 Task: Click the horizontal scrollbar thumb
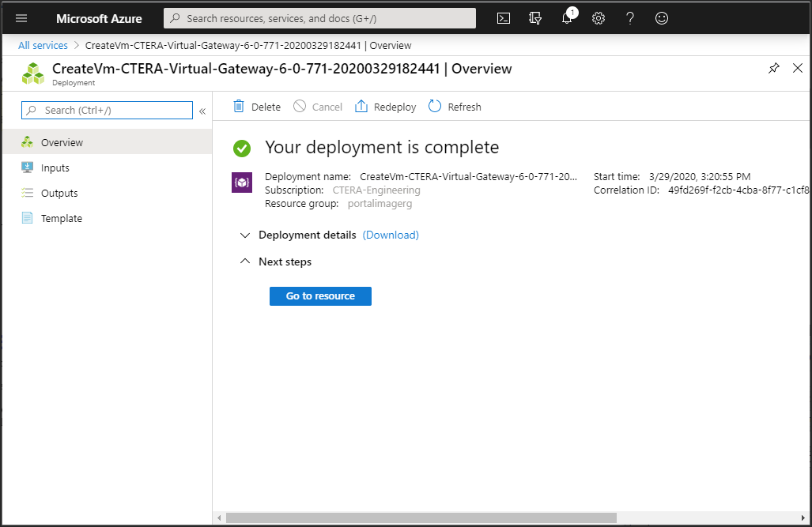tap(421, 518)
